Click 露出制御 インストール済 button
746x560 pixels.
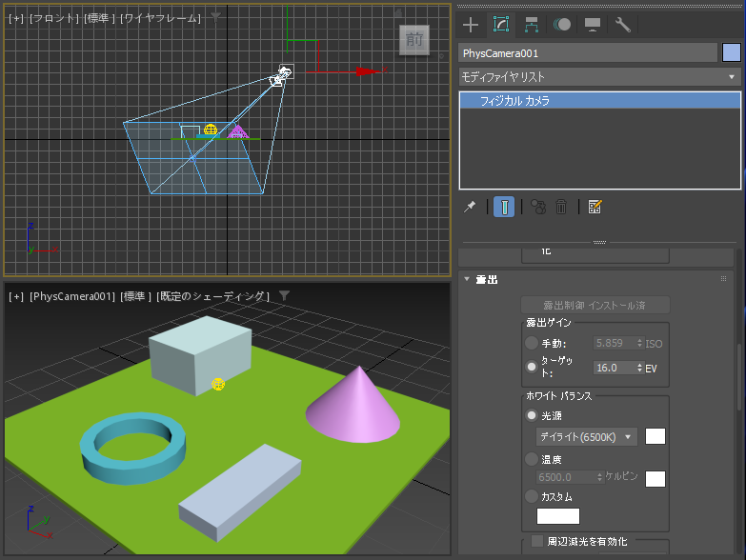595,305
